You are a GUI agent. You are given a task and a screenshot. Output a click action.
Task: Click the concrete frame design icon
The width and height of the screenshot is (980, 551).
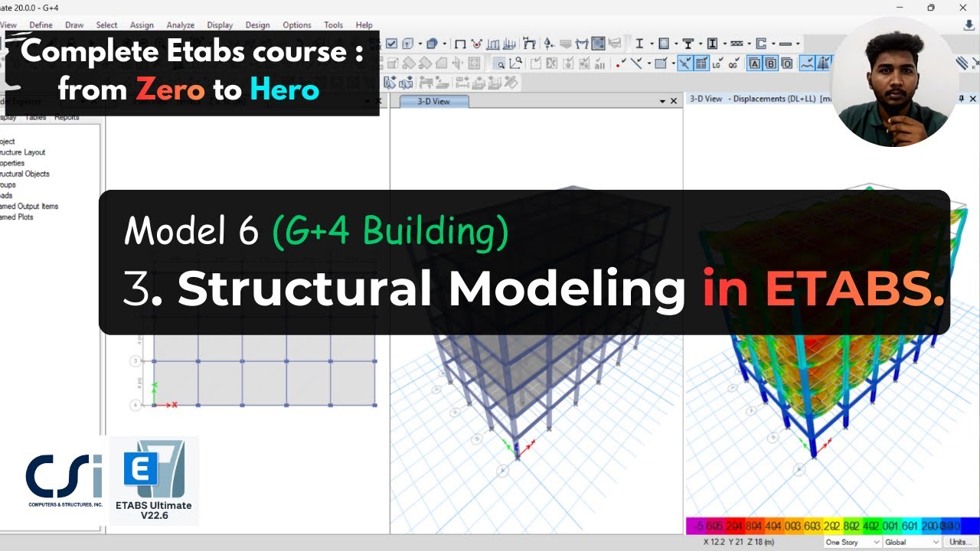[x=663, y=44]
